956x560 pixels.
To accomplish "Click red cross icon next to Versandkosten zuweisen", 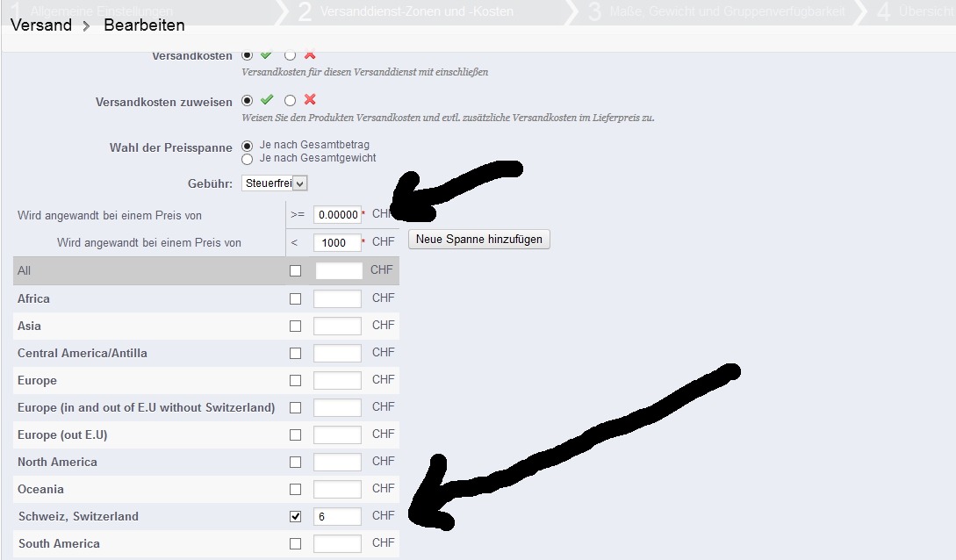I will coord(310,99).
